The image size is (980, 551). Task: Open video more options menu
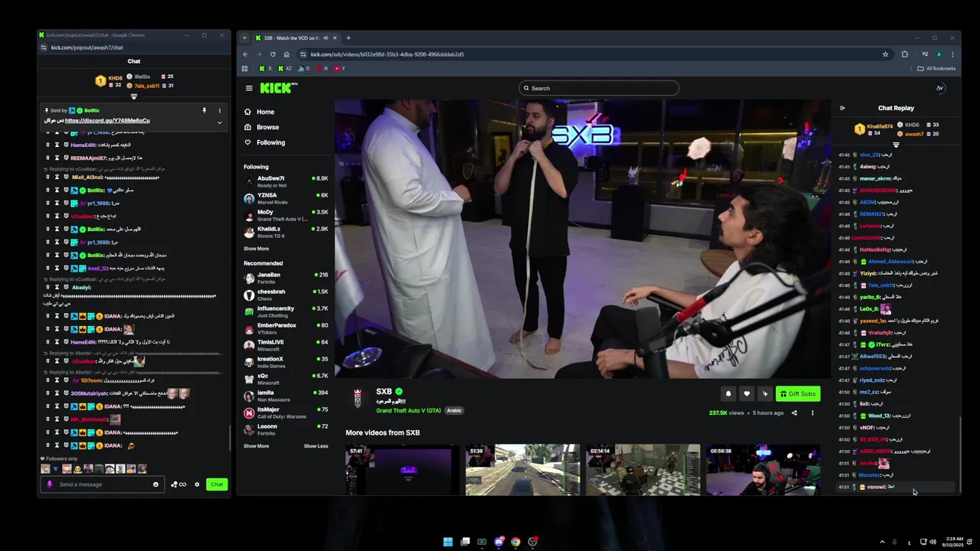(x=812, y=413)
